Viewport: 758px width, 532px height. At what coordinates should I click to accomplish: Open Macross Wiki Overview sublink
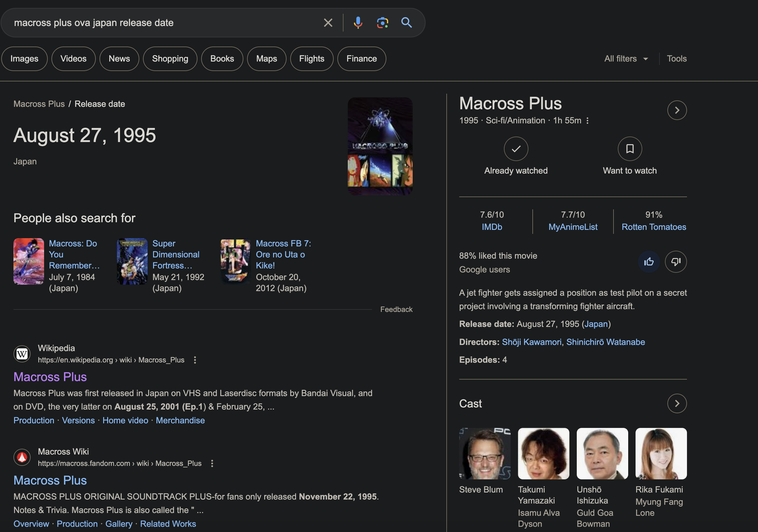[x=31, y=524]
